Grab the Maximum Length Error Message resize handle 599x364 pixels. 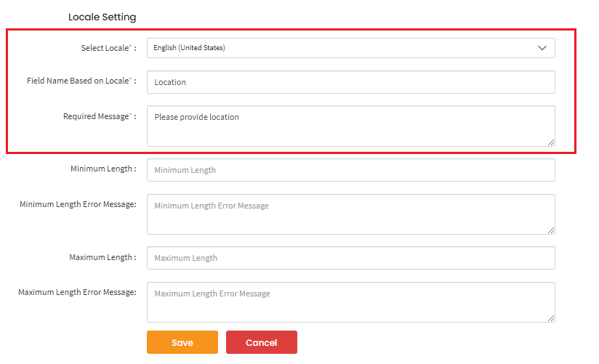tap(551, 318)
